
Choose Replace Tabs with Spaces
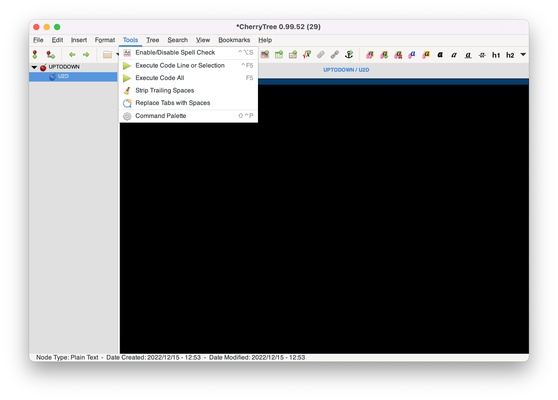pos(188,103)
